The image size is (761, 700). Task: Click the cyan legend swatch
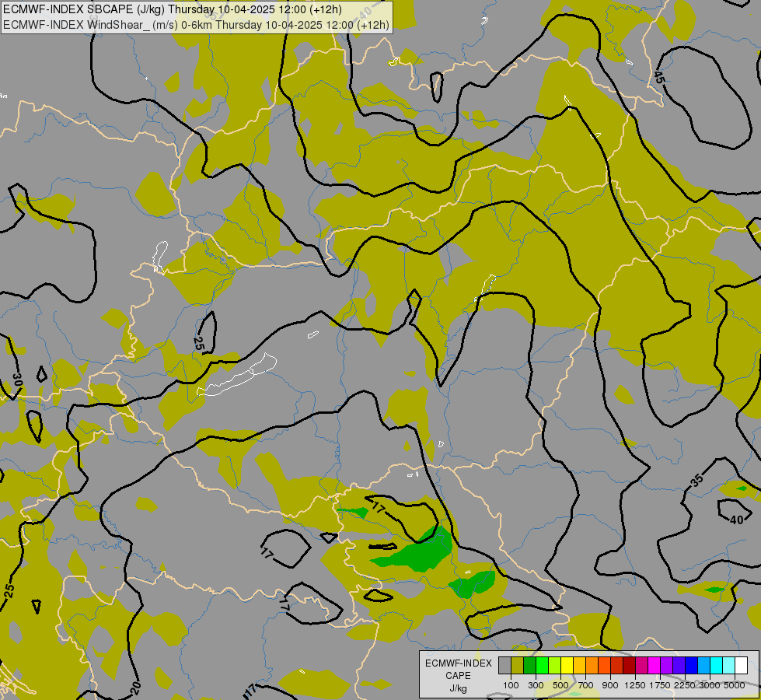[717, 666]
